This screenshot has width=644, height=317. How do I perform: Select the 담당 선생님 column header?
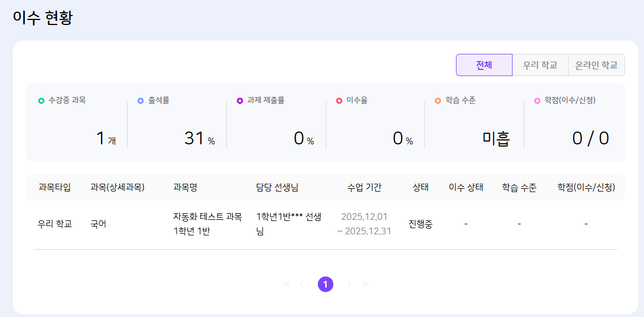(x=277, y=188)
